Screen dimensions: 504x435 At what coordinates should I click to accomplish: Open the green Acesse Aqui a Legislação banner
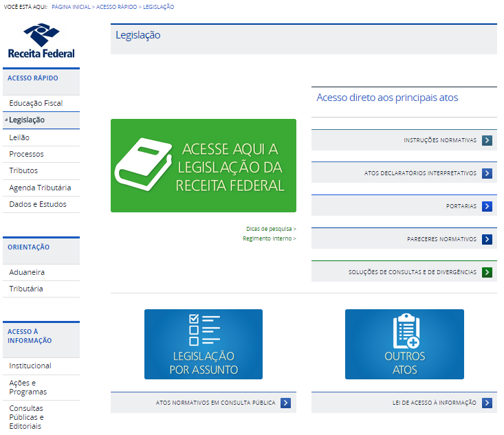pos(204,166)
